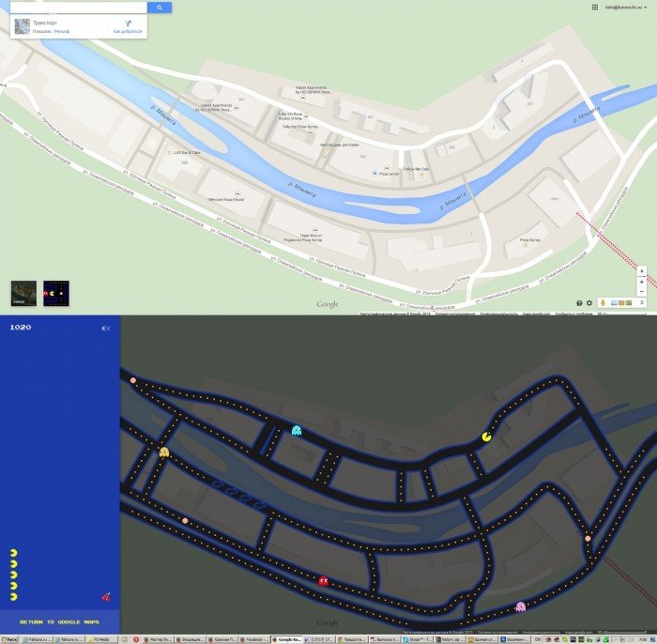Click the taskbar language indicator
This screenshot has height=644, width=657.
(538, 640)
